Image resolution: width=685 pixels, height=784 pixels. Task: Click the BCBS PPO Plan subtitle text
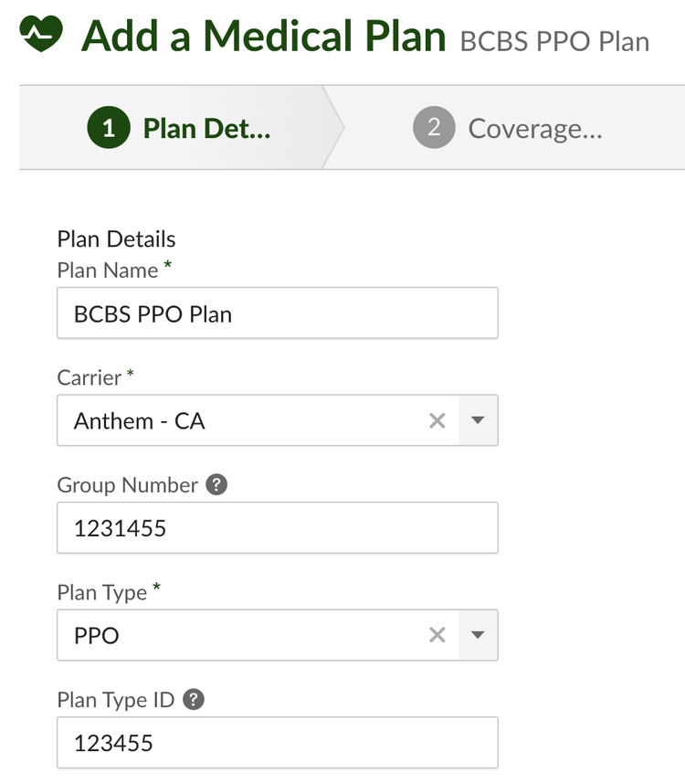pos(554,41)
